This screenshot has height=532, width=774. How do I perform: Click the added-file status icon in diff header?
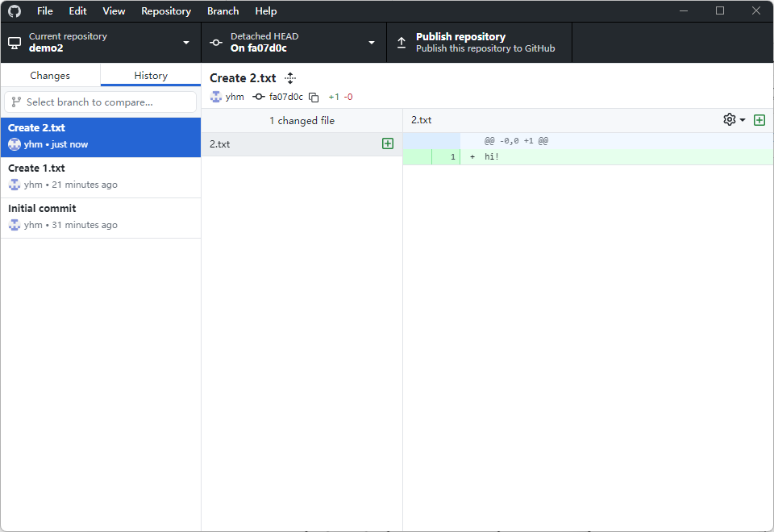(759, 120)
